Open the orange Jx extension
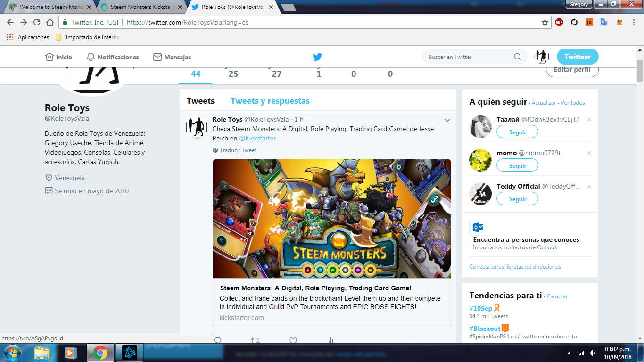 [589, 22]
